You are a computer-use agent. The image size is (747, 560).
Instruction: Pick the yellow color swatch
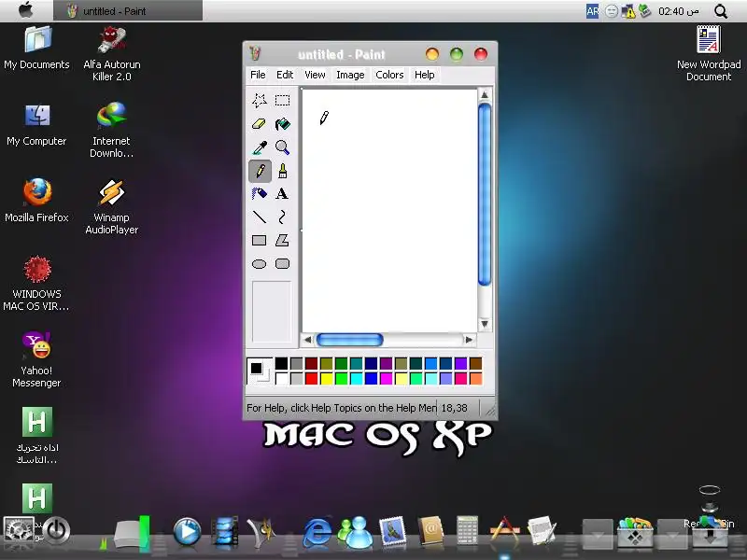tap(326, 379)
